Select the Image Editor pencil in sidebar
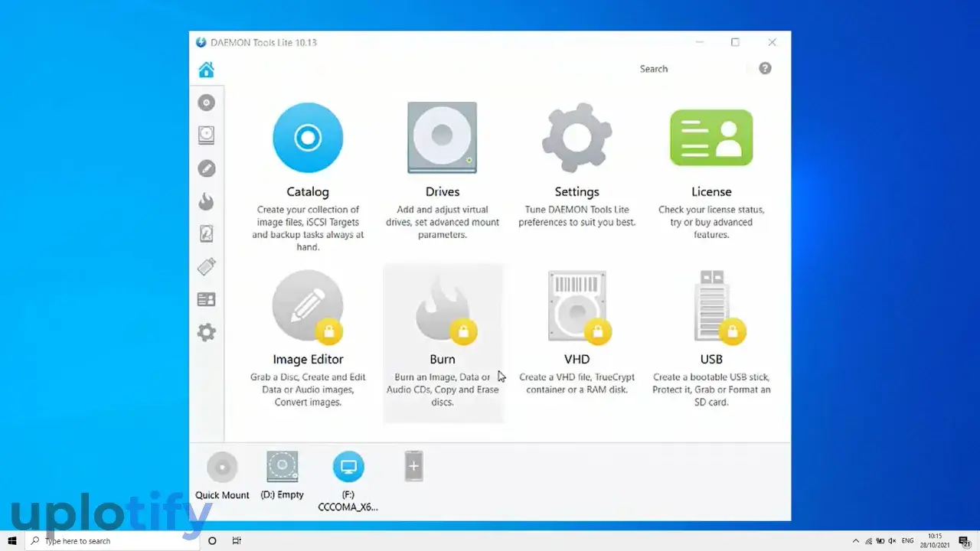980x551 pixels. 206,168
